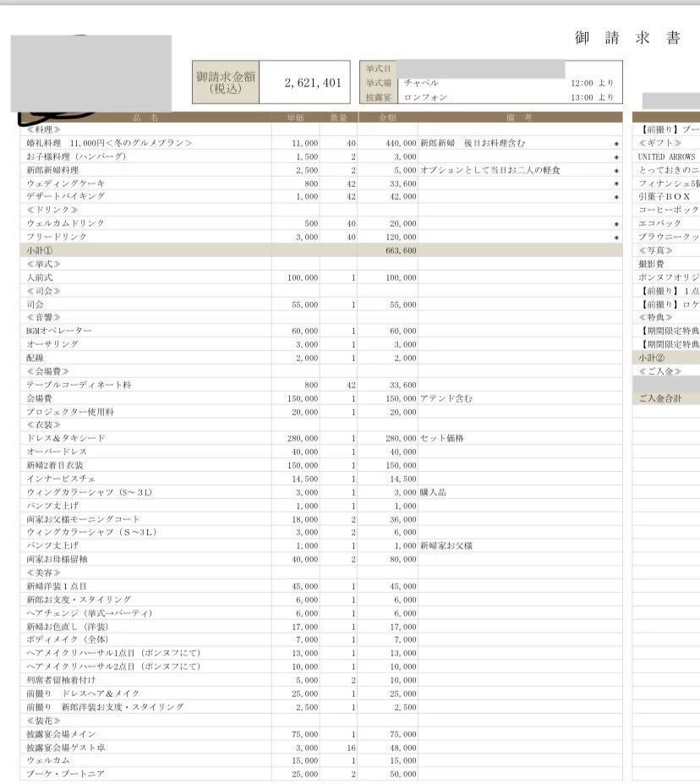This screenshot has height=784, width=700.
Task: Click the アテンド含む remark for 会場費
Action: 446,397
